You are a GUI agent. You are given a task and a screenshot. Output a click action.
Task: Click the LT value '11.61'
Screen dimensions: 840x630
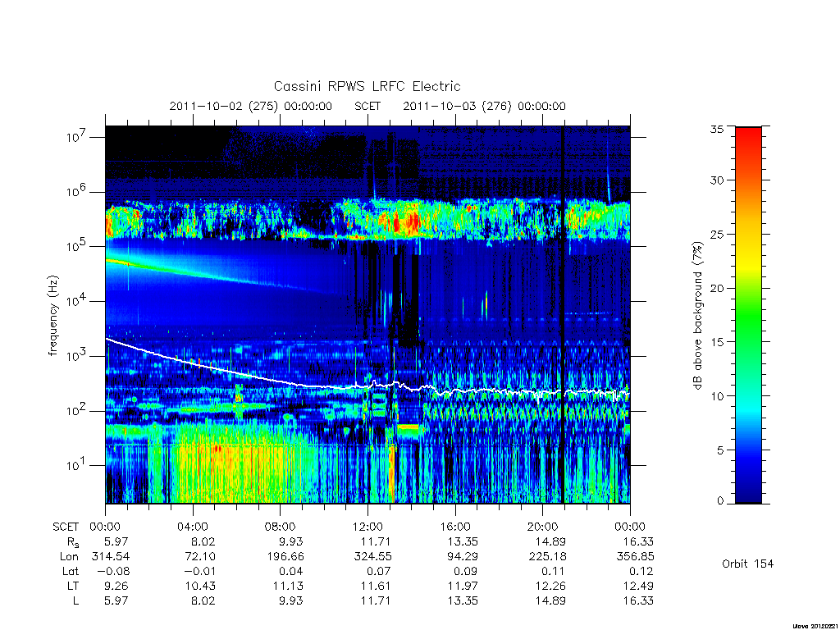coord(375,586)
